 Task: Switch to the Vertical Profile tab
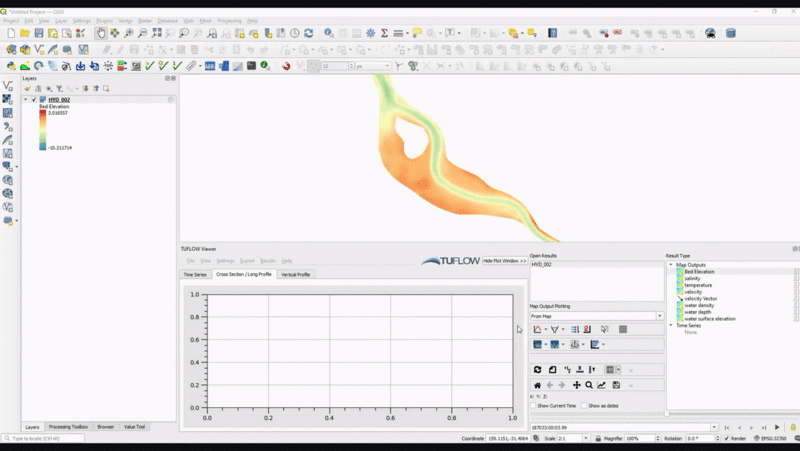pyautogui.click(x=296, y=274)
